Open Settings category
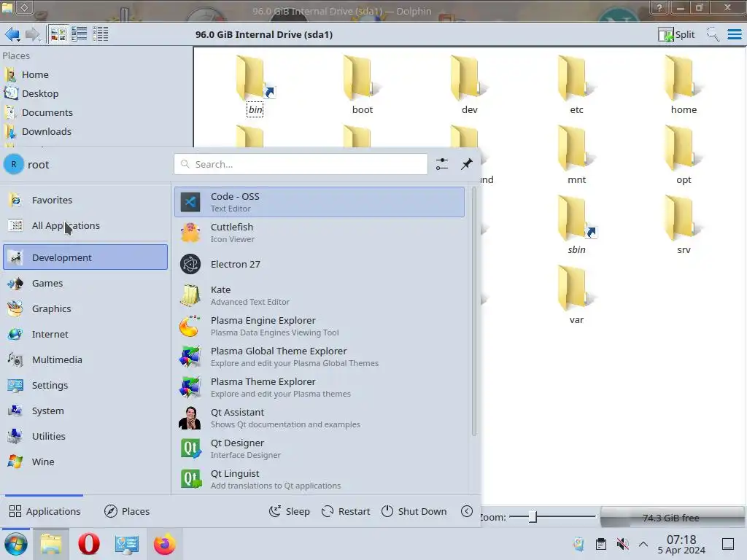The width and height of the screenshot is (747, 560). pyautogui.click(x=85, y=385)
